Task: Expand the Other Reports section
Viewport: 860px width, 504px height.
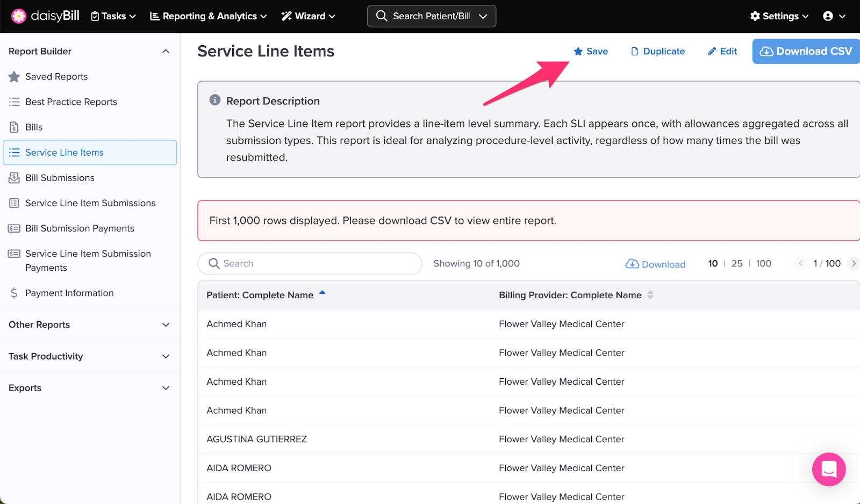Action: point(166,325)
